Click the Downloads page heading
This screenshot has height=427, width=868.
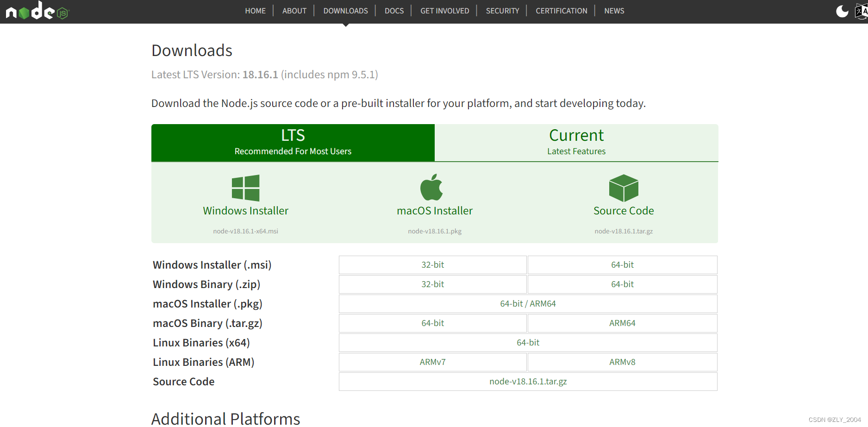(192, 50)
